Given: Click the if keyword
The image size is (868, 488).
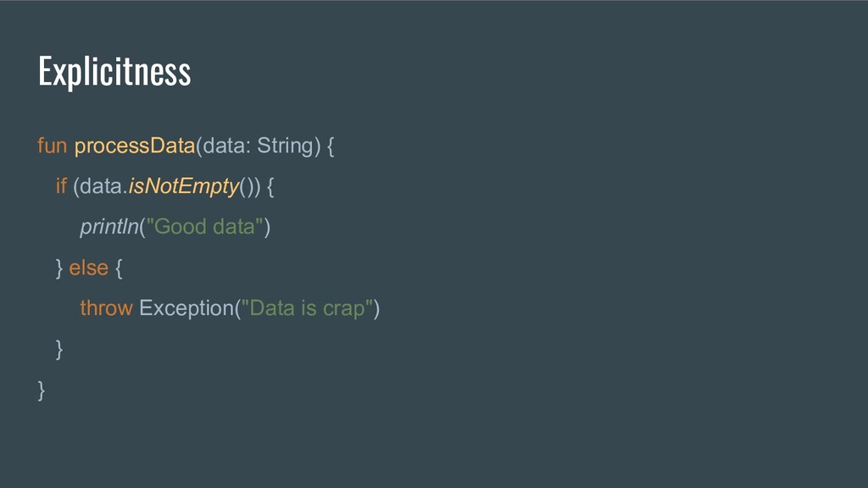Looking at the screenshot, I should [61, 186].
